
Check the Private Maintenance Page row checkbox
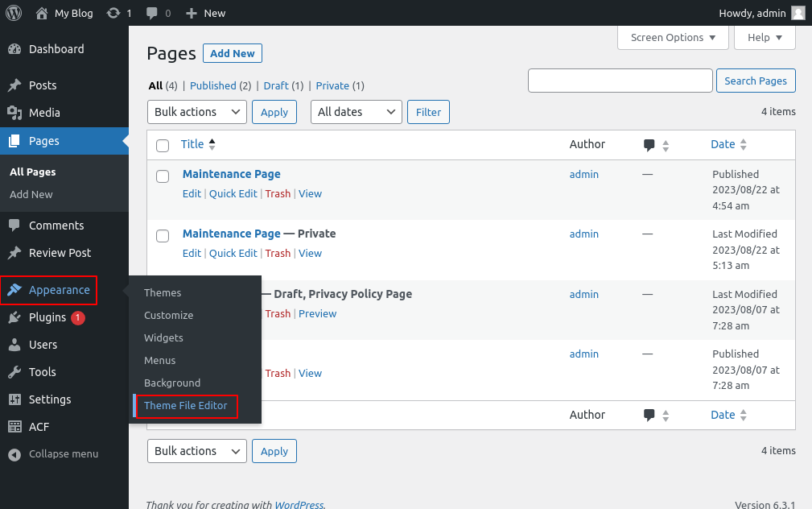(x=163, y=236)
